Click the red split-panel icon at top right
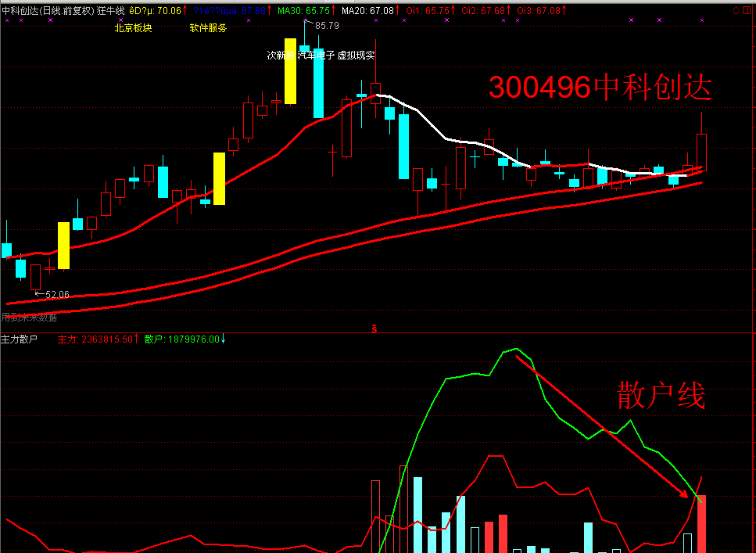 pos(747,11)
